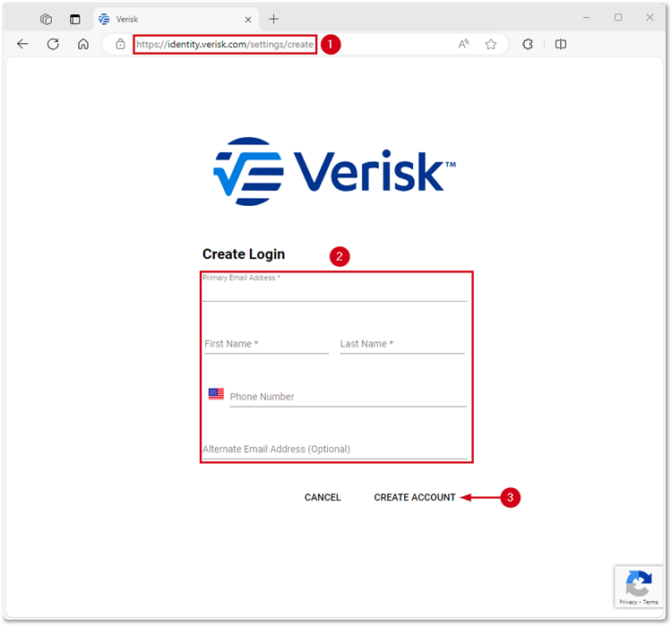Open a new tab with plus icon
Image resolution: width=672 pixels, height=626 pixels.
click(x=273, y=19)
